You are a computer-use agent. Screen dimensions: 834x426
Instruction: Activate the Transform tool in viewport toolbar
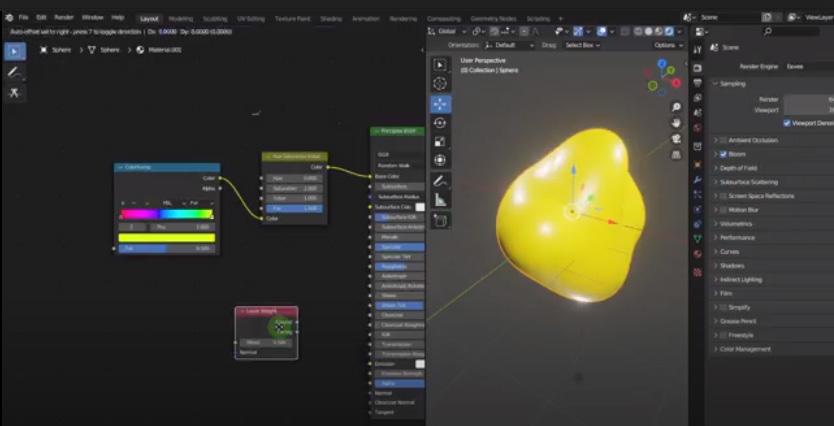point(440,160)
